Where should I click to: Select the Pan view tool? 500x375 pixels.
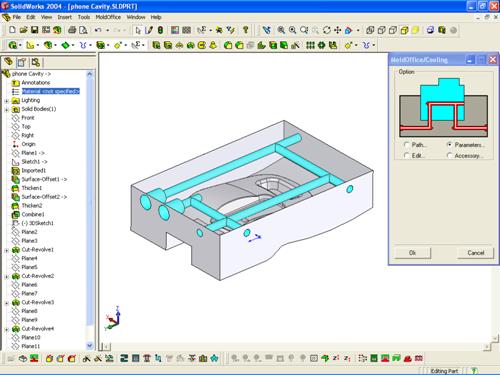337,30
